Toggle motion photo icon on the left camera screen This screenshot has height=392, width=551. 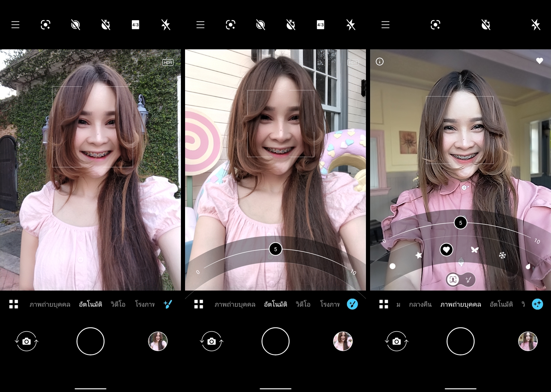pyautogui.click(x=75, y=25)
